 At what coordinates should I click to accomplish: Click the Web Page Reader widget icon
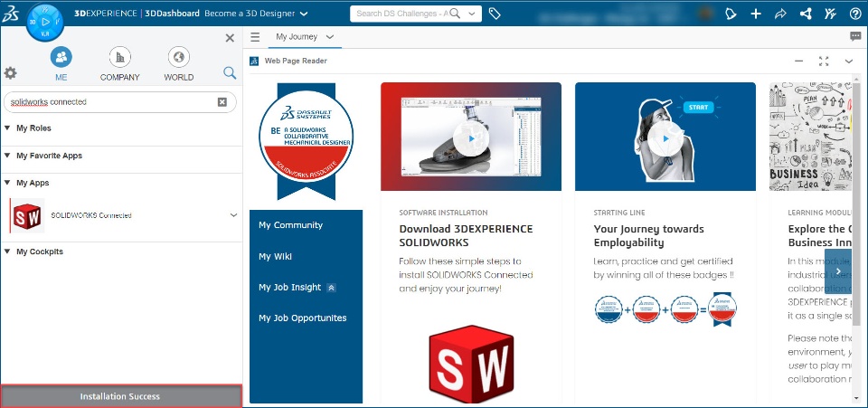click(254, 61)
